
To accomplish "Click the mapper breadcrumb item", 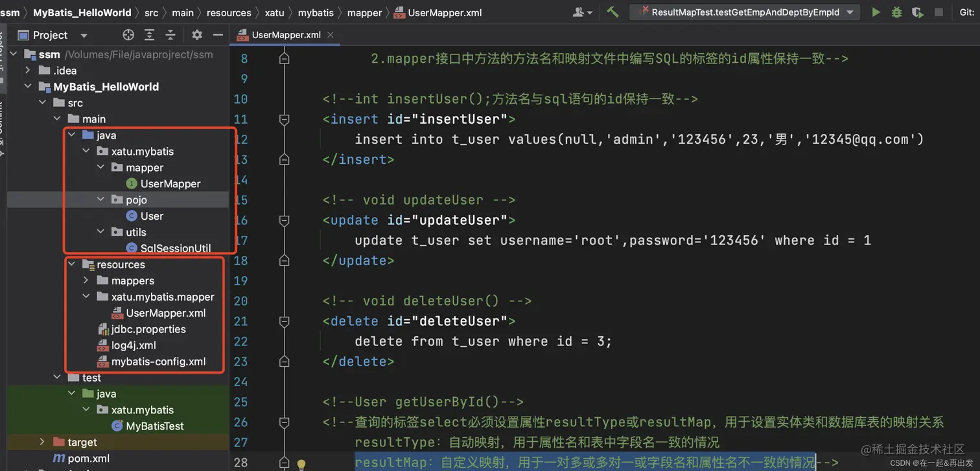I will [365, 12].
